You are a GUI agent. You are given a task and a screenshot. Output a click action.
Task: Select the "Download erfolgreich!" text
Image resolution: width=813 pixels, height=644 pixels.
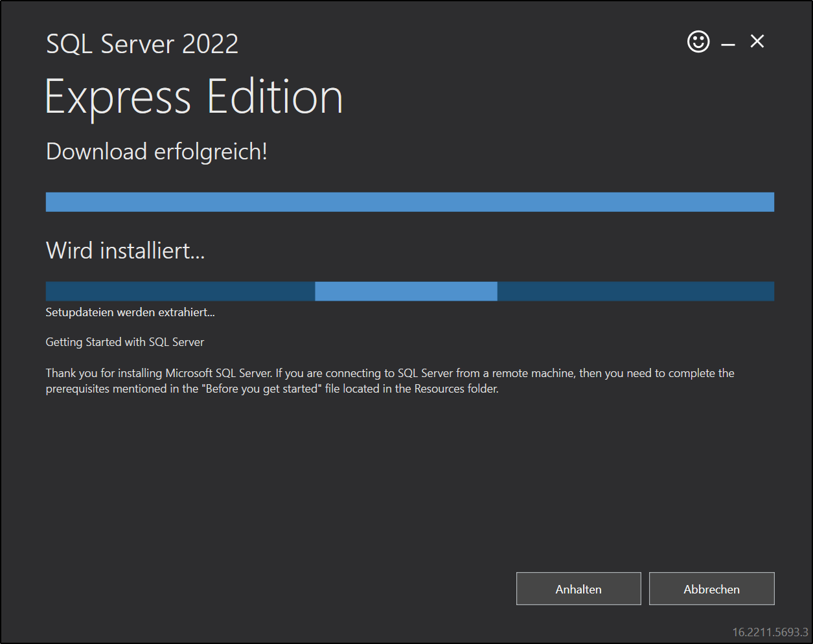tap(157, 152)
